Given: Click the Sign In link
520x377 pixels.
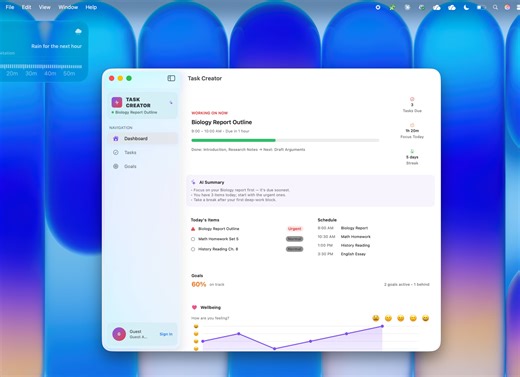Looking at the screenshot, I should [166, 334].
